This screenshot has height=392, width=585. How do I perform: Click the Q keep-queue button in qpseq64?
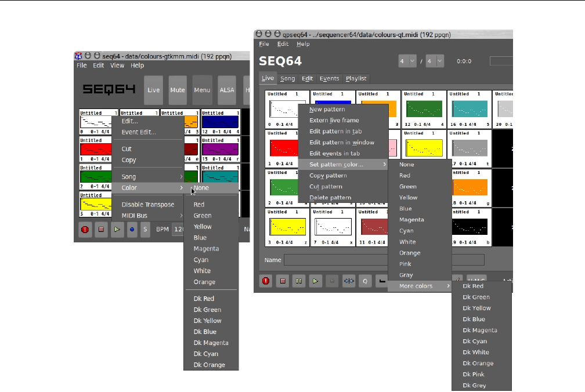pyautogui.click(x=365, y=281)
